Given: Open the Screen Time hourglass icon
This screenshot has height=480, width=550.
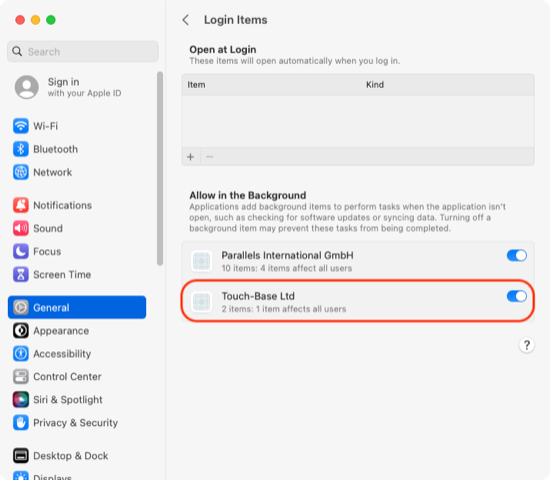Looking at the screenshot, I should click(x=21, y=275).
